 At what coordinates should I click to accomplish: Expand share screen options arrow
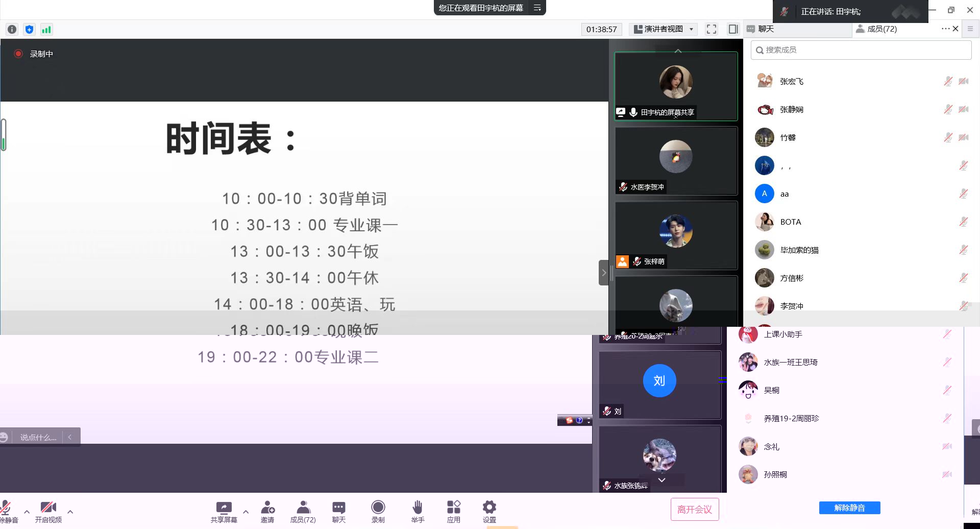246,512
